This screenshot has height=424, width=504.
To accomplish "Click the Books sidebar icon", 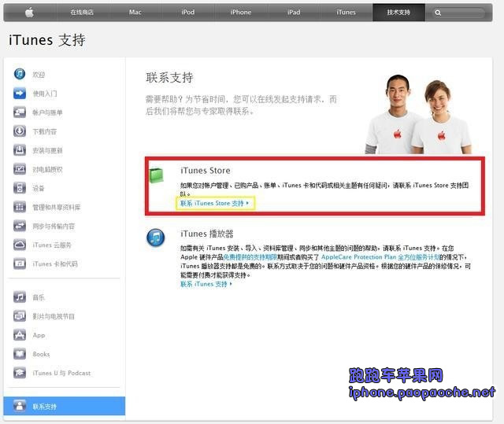I will pyautogui.click(x=20, y=354).
